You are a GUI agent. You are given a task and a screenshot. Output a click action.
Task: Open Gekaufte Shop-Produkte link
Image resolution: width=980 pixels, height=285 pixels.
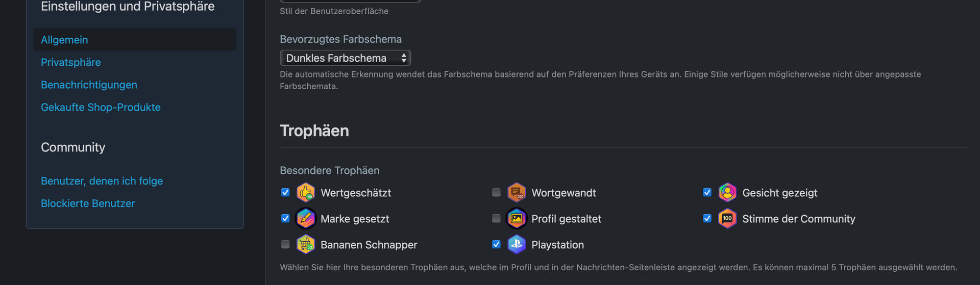(x=101, y=107)
